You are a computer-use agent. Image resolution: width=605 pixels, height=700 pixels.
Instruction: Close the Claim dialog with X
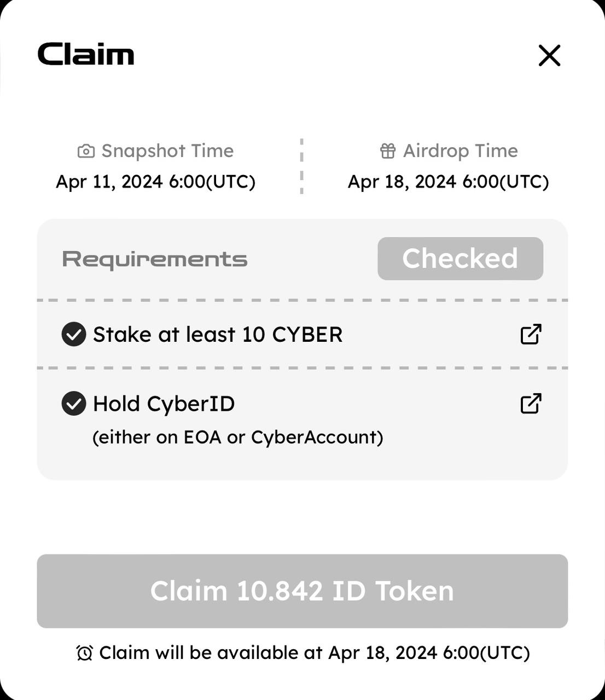pyautogui.click(x=549, y=55)
